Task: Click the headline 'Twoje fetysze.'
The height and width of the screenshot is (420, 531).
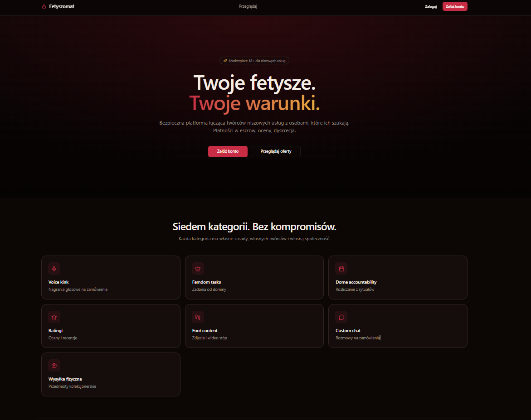Action: tap(254, 83)
